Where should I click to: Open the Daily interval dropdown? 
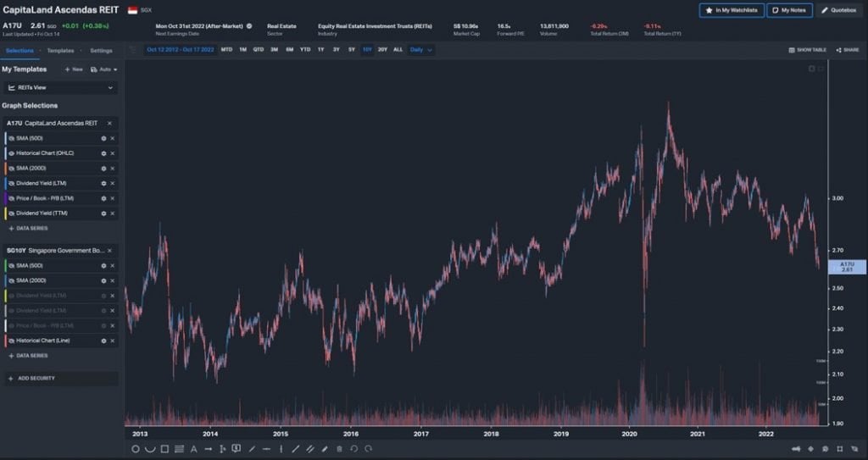(x=420, y=50)
